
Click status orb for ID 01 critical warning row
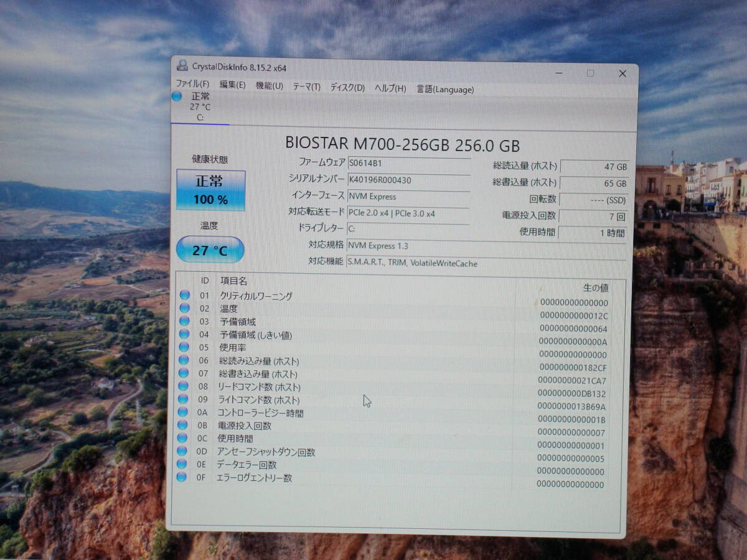(184, 296)
